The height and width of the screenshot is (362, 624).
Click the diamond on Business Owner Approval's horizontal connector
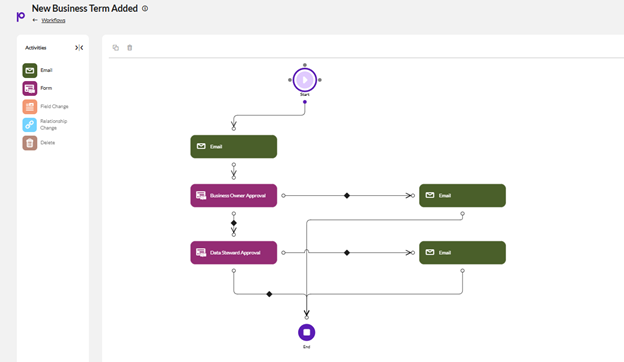tap(347, 196)
